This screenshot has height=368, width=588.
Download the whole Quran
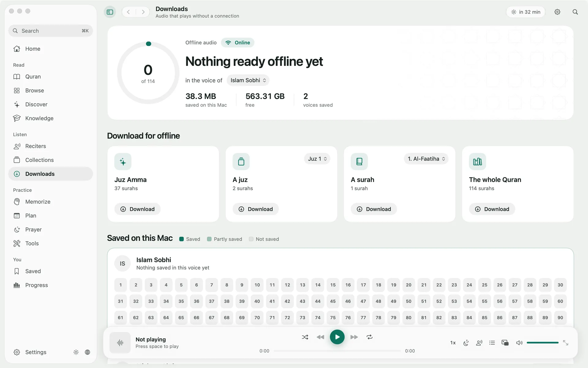[492, 209]
